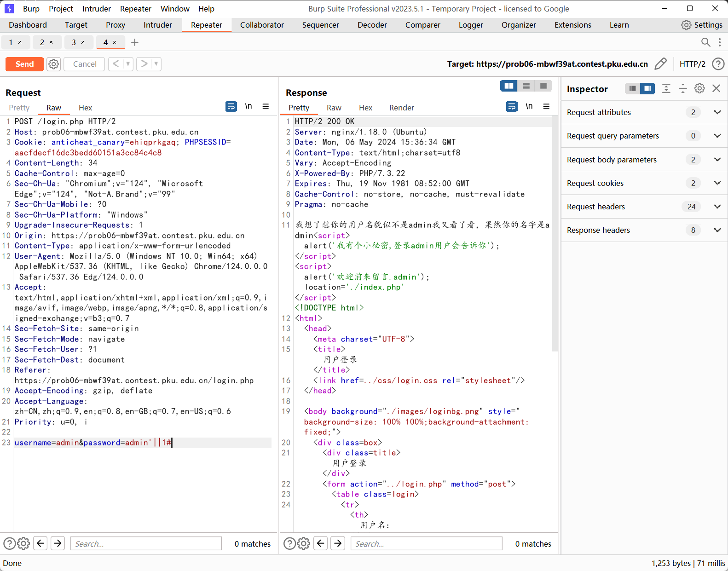The width and height of the screenshot is (728, 571).
Task: Close Repeater tab 3
Action: point(83,42)
